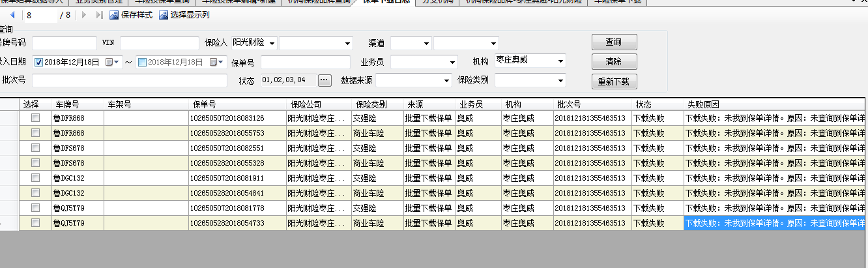The width and height of the screenshot is (868, 268).
Task: Open the end date calendar picker
Action: click(217, 62)
